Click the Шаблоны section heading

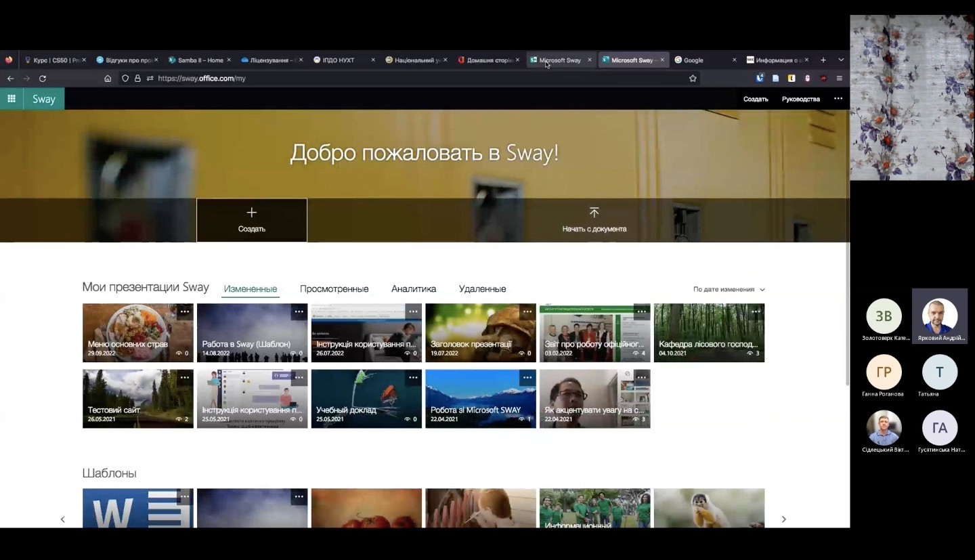(x=109, y=473)
